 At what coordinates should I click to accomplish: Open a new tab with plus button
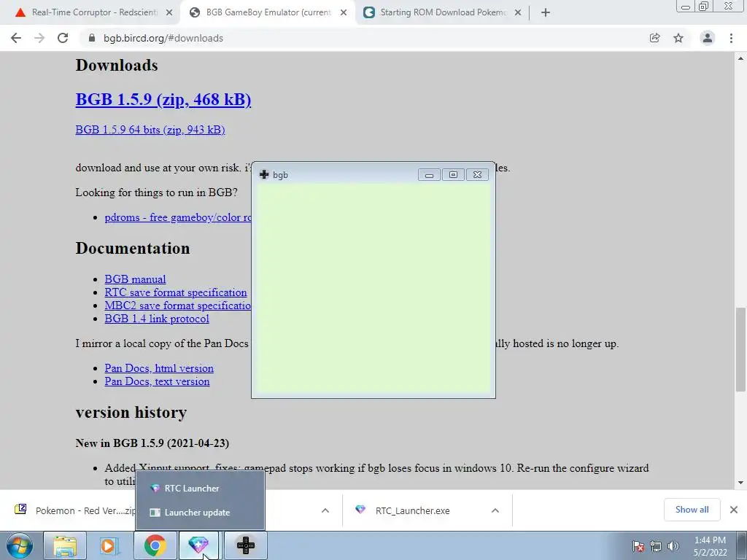click(546, 12)
